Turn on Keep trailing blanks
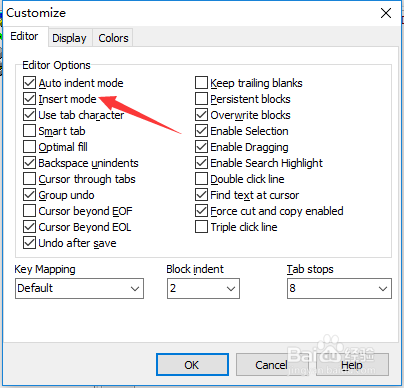The height and width of the screenshot is (388, 404). point(201,83)
